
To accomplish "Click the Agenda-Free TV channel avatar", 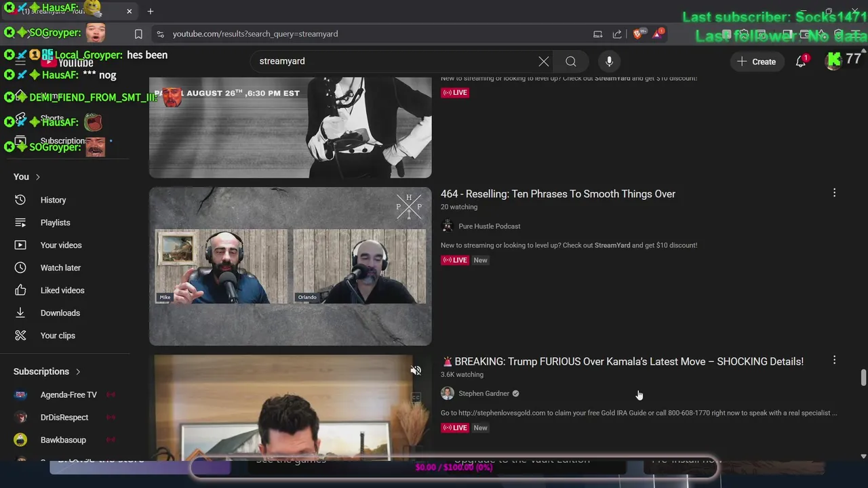I will point(20,394).
